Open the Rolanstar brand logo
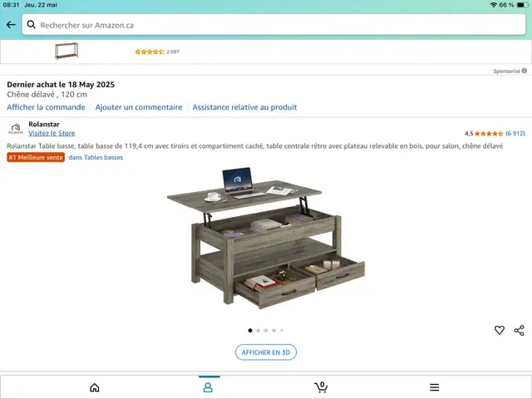 16,129
